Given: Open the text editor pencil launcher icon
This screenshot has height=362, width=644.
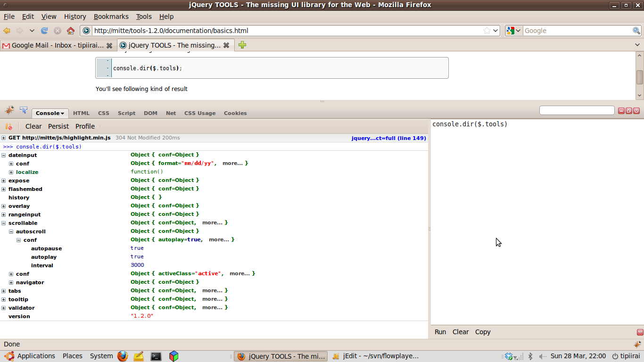Looking at the screenshot, I should 139,356.
